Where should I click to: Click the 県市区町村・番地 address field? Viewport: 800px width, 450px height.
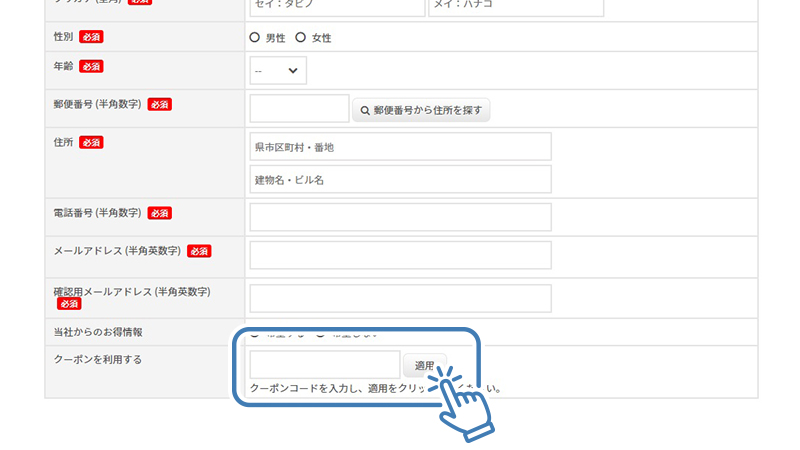[400, 147]
